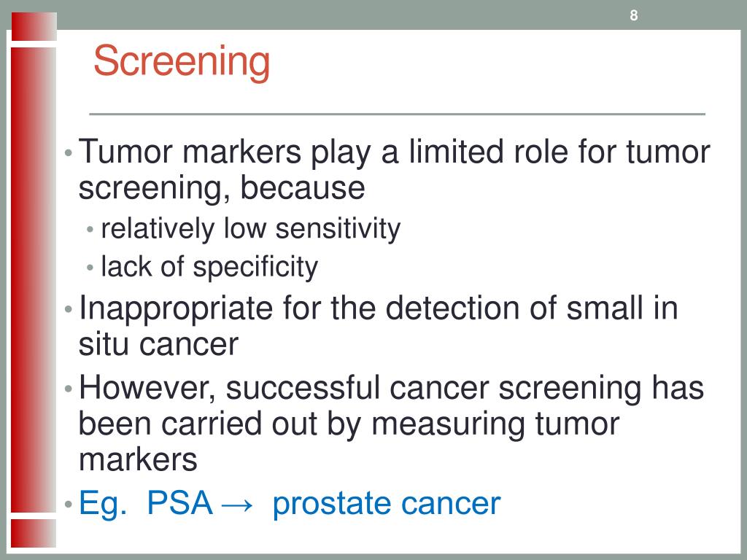Select the 'relatively low sensitivity' sub-bullet
This screenshot has height=560, width=747.
pos(251,229)
